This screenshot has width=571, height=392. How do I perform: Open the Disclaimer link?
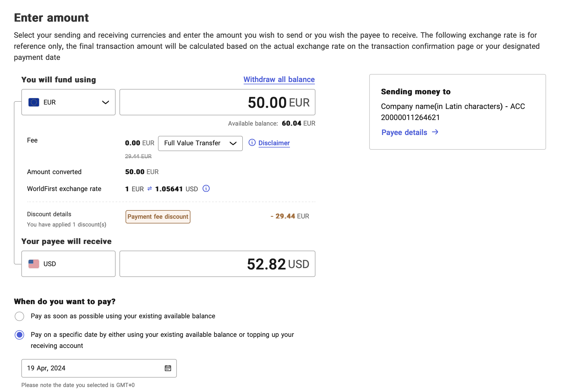click(x=274, y=143)
